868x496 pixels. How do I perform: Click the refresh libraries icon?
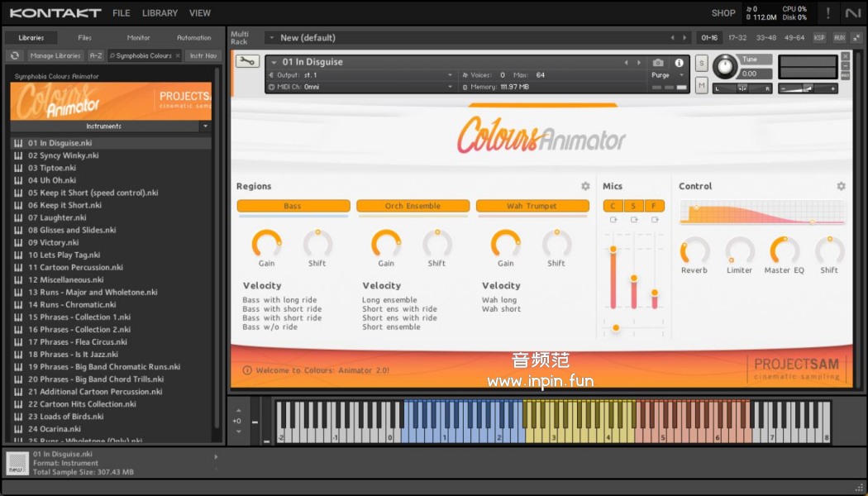(15, 55)
